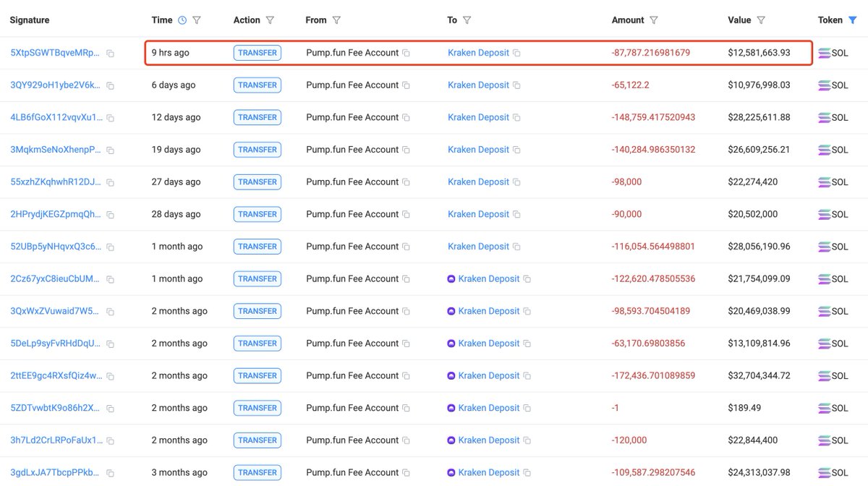Image resolution: width=868 pixels, height=486 pixels.
Task: Click TRANSFER badge in the 9 hrs ago row
Action: (258, 53)
